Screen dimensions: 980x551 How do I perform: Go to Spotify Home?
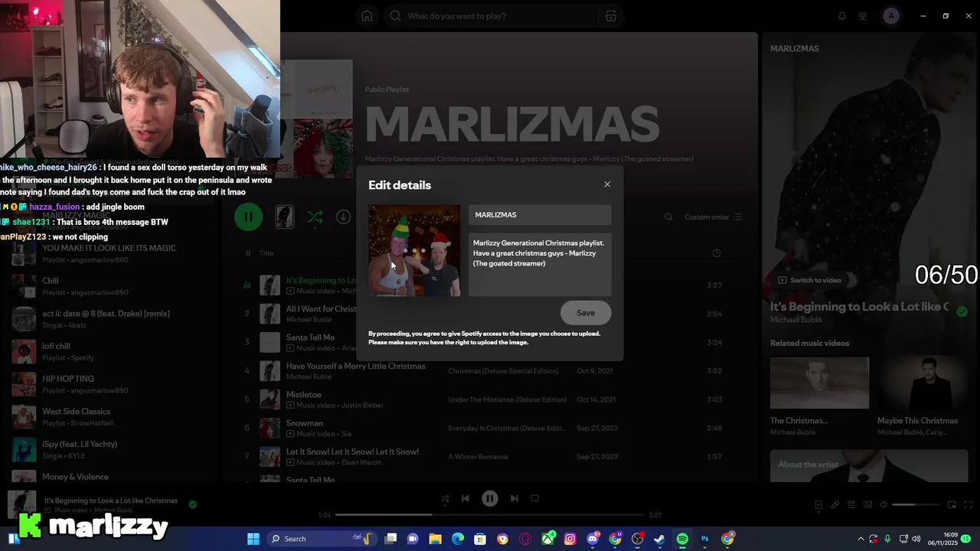point(367,16)
